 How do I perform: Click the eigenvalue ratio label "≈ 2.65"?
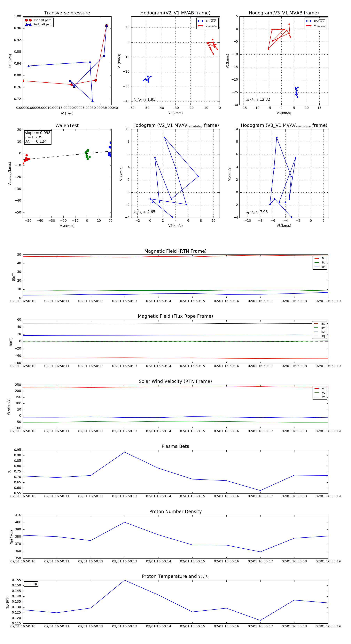144,212
